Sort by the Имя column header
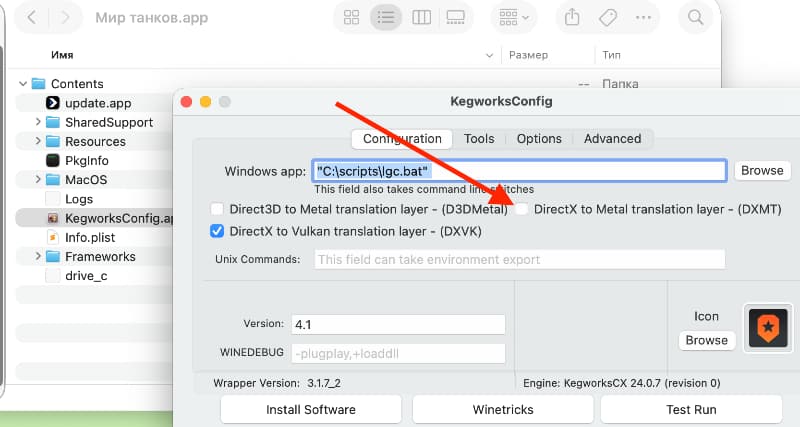This screenshot has width=800, height=427. tap(62, 55)
